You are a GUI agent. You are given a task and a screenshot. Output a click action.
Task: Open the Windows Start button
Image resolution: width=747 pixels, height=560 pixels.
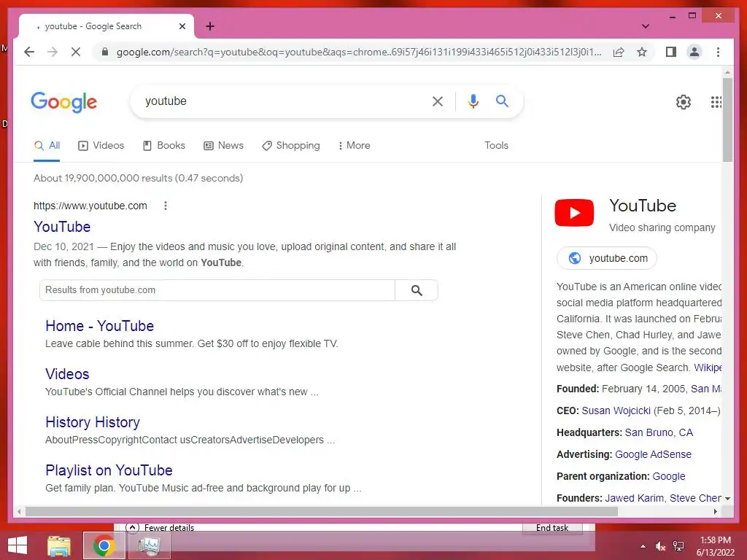[18, 545]
